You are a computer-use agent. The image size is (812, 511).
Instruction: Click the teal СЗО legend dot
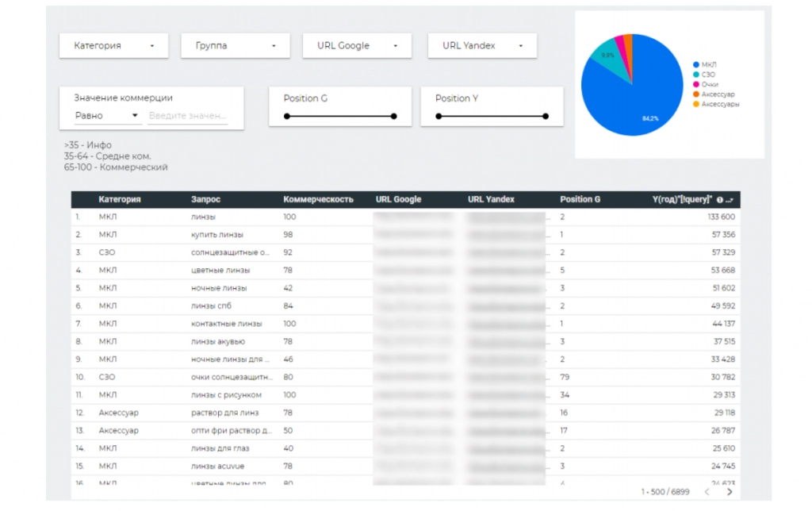[696, 75]
